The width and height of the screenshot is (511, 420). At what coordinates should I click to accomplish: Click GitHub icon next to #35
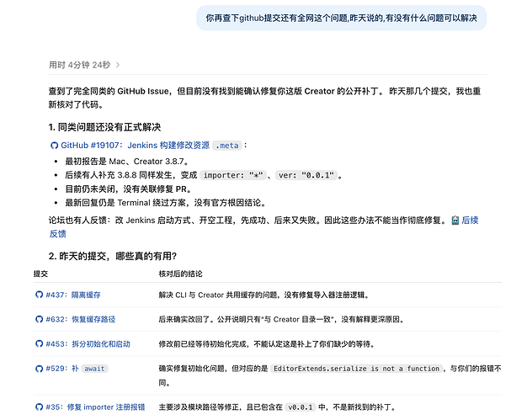39,407
